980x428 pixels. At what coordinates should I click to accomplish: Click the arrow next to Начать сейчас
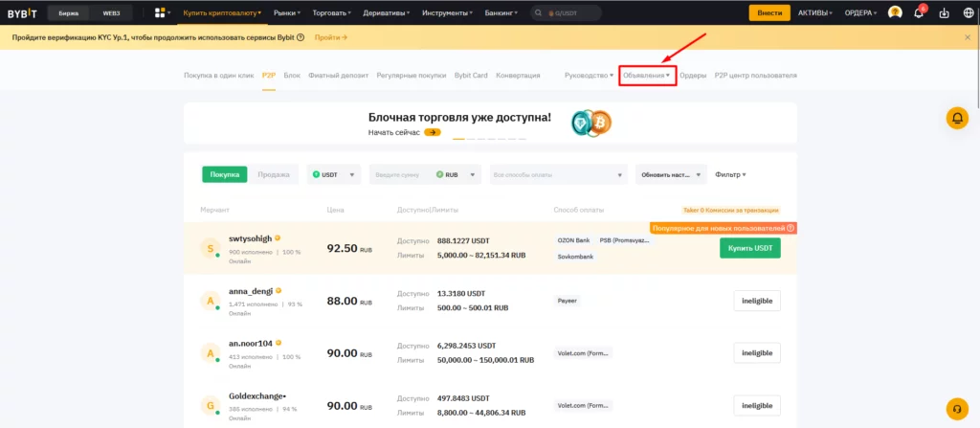click(432, 133)
